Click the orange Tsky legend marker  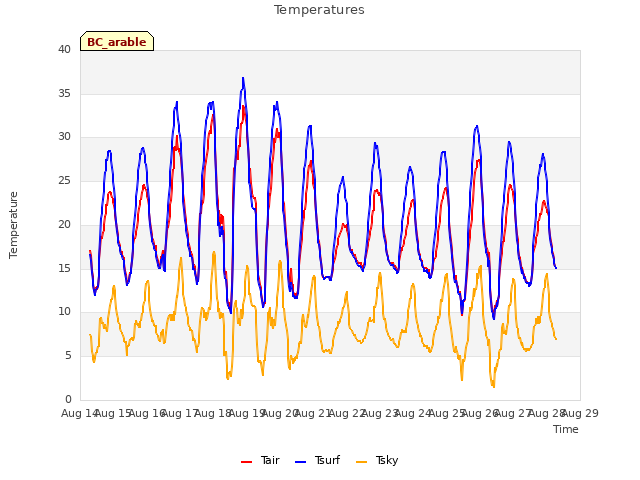pyautogui.click(x=361, y=462)
